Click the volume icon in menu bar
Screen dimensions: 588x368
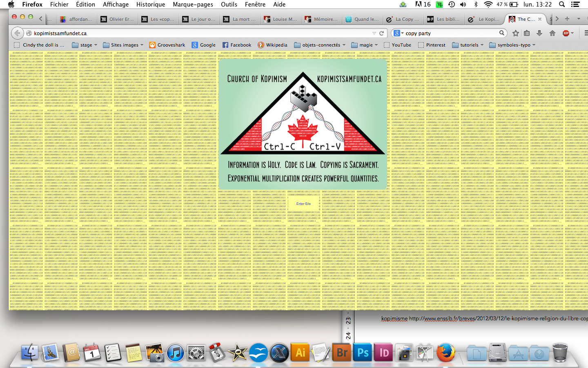coord(463,4)
